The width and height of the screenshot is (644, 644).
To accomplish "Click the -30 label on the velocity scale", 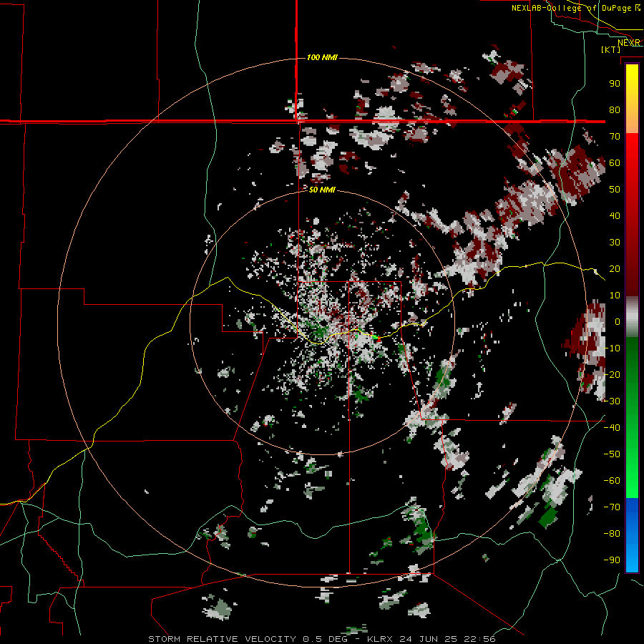I will [612, 401].
